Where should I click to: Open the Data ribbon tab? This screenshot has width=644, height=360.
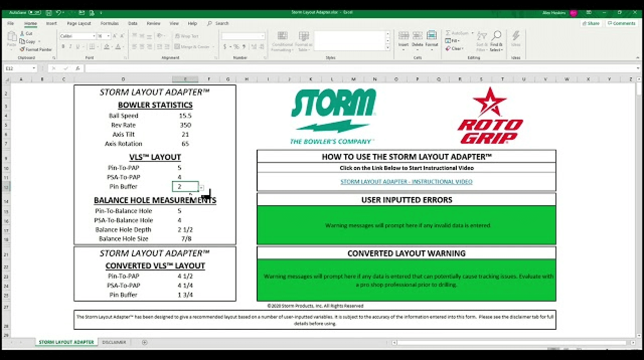(133, 24)
